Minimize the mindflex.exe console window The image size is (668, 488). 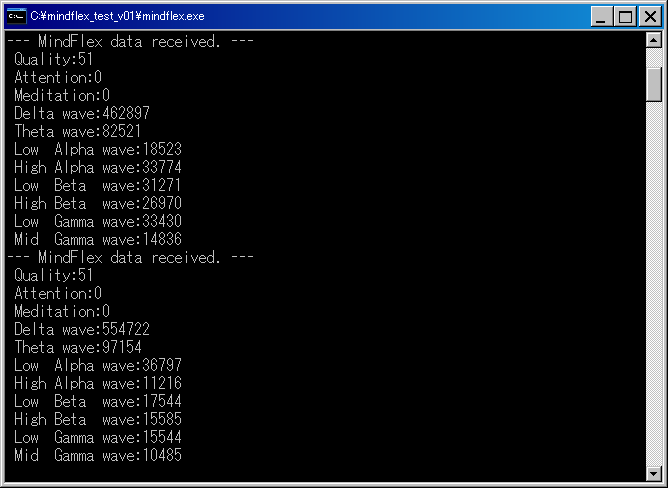point(601,17)
